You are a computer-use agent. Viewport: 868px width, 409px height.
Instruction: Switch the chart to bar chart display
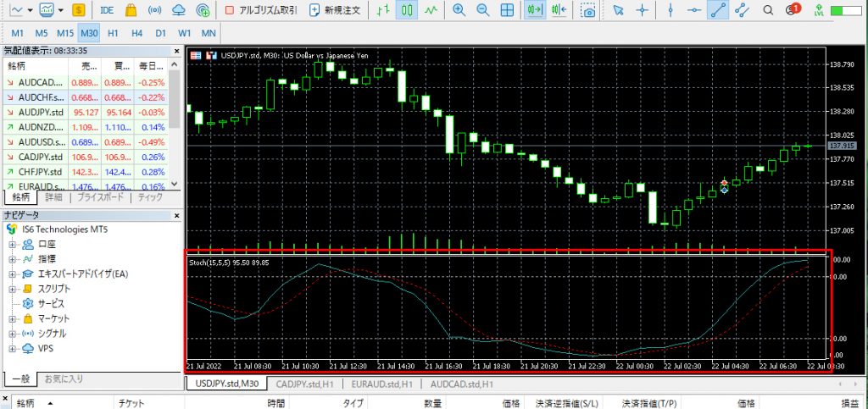(383, 10)
